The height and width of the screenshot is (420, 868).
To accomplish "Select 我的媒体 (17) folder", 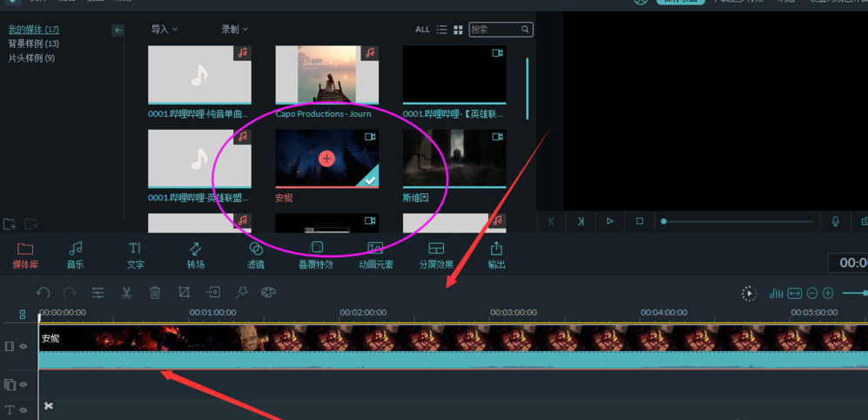I will pyautogui.click(x=33, y=30).
